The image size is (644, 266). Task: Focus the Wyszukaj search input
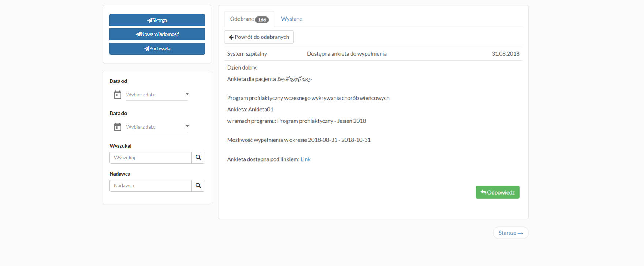150,158
